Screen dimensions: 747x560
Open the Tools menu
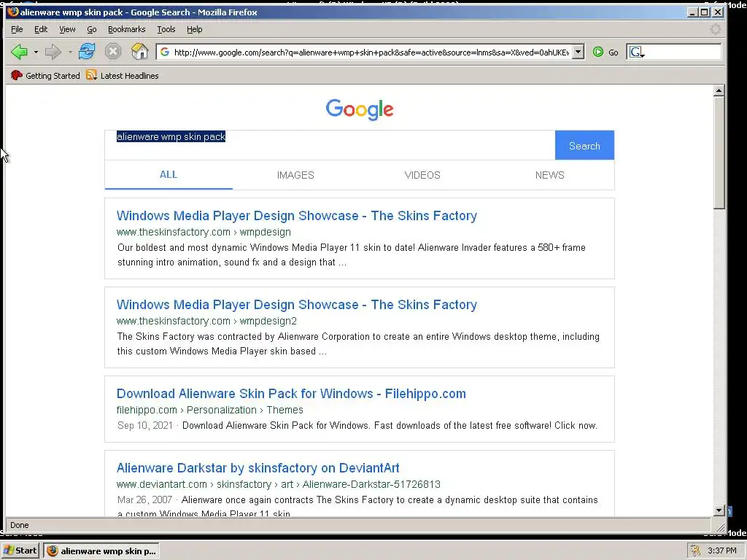click(166, 29)
